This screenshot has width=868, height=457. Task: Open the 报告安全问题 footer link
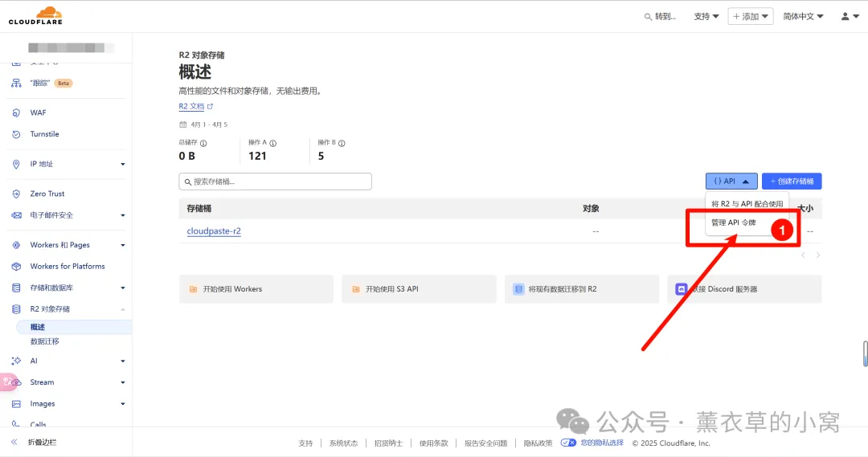pos(485,443)
